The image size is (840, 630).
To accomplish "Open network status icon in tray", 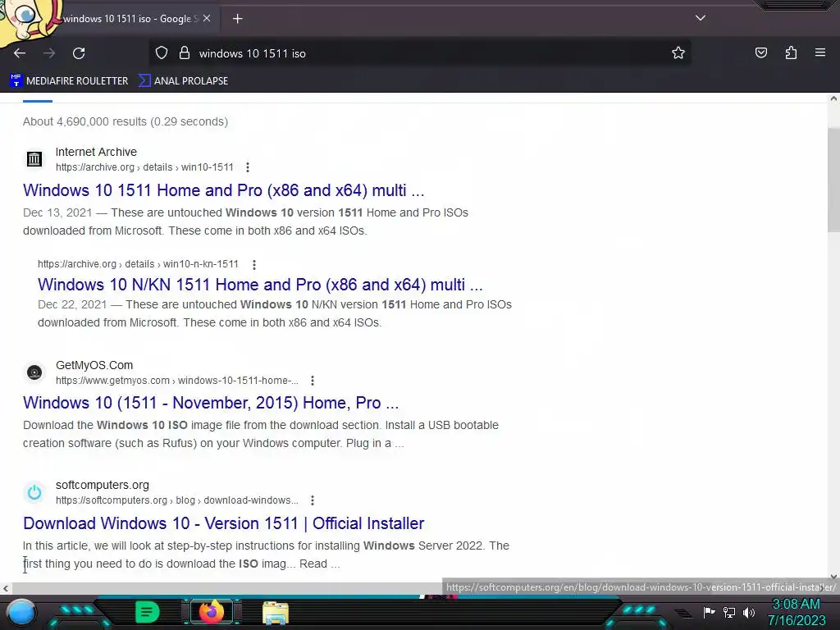I will (729, 612).
